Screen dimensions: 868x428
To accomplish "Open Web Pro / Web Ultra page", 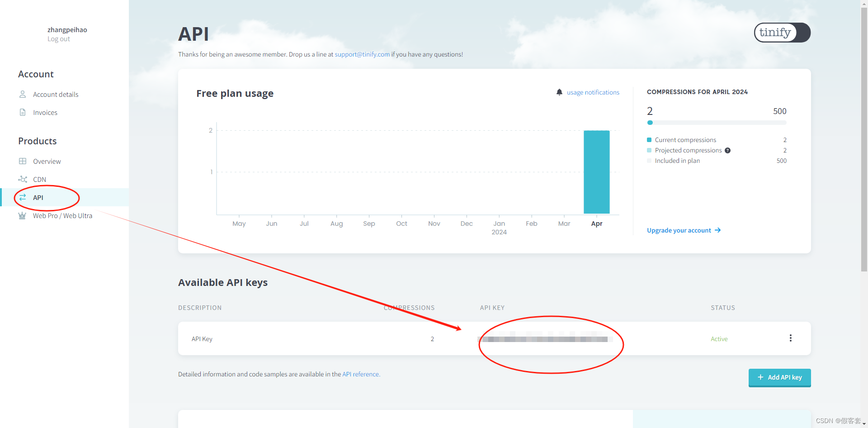I will 62,215.
